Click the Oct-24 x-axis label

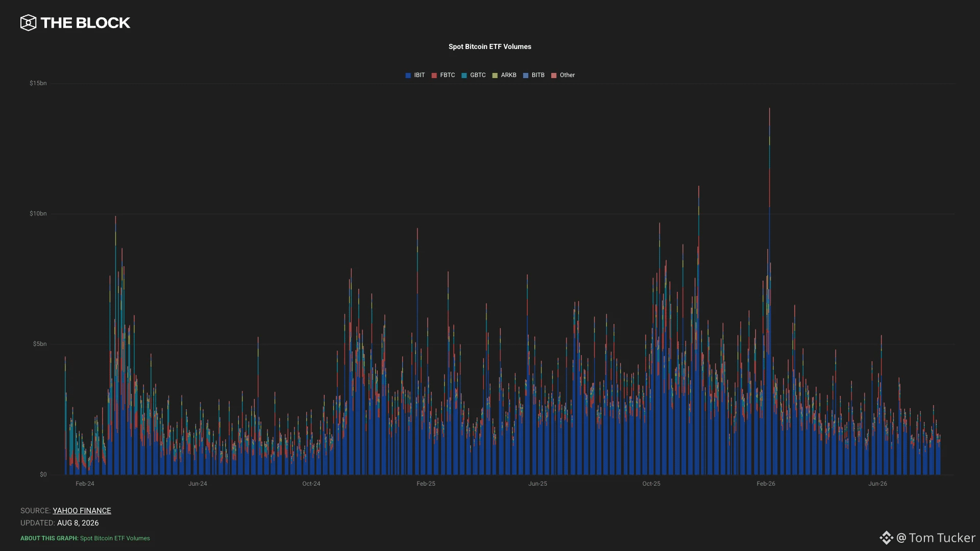pyautogui.click(x=311, y=484)
